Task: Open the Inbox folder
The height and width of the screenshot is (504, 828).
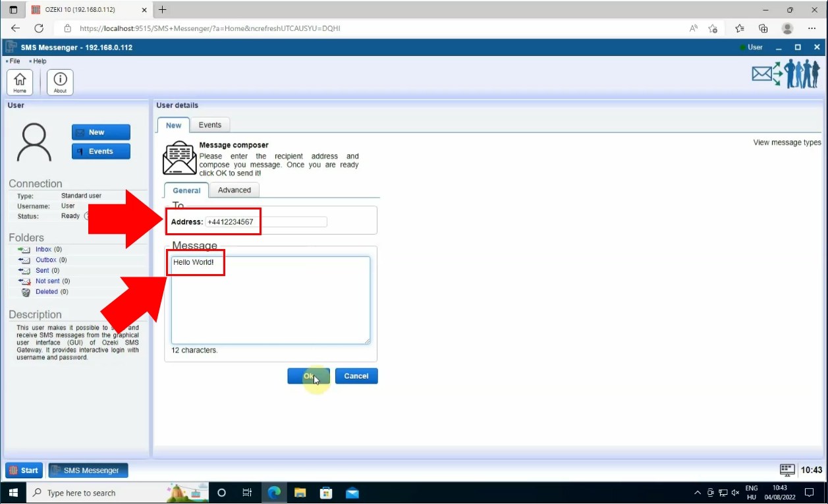Action: 43,250
